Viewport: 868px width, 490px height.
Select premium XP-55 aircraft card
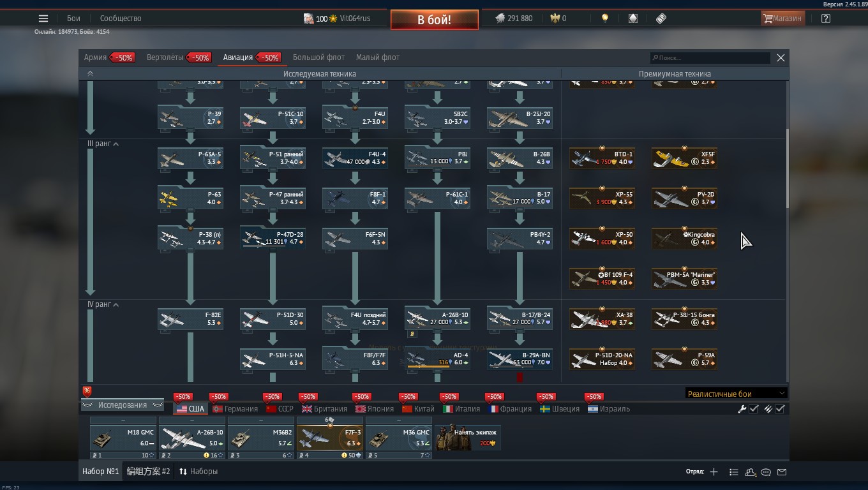pos(602,198)
